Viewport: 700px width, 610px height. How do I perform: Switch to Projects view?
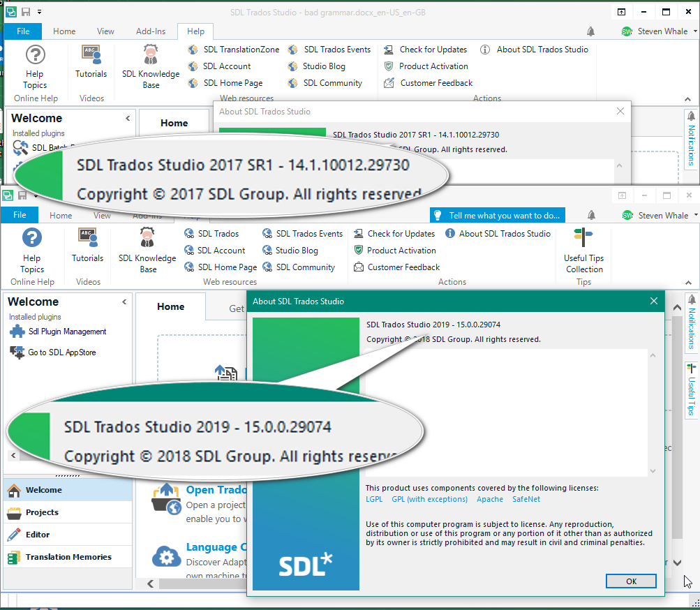(x=68, y=512)
